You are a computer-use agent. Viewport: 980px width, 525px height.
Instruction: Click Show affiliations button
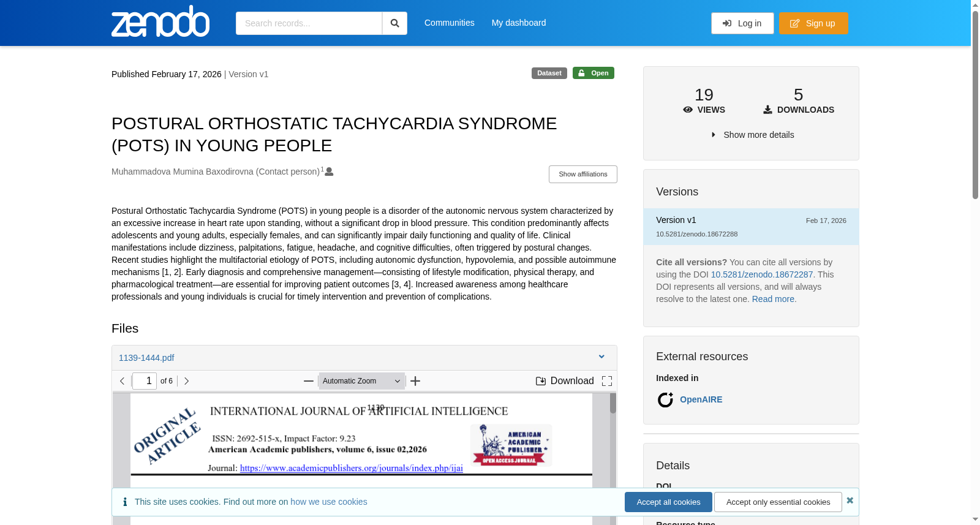[583, 174]
